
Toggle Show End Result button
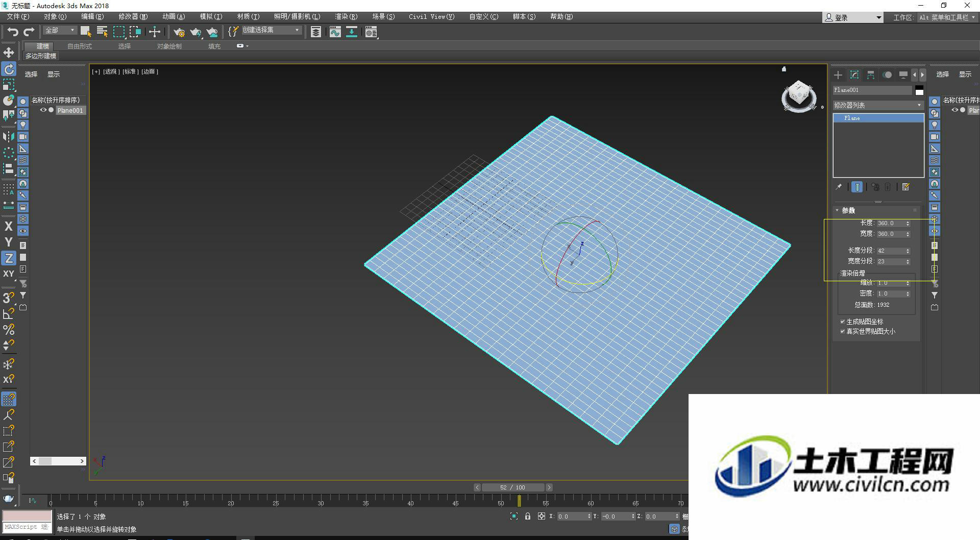click(857, 187)
